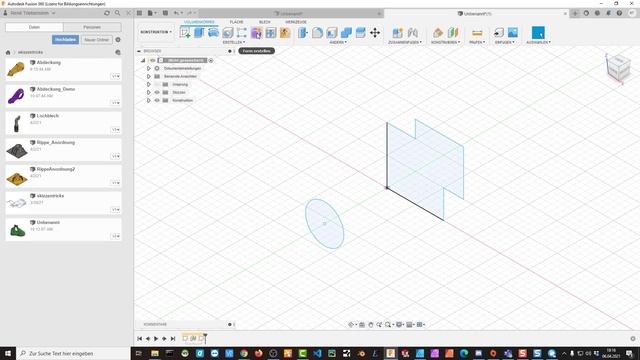Click the Combine bodies icon
Screen dimensions: 640x360
click(x=346, y=33)
